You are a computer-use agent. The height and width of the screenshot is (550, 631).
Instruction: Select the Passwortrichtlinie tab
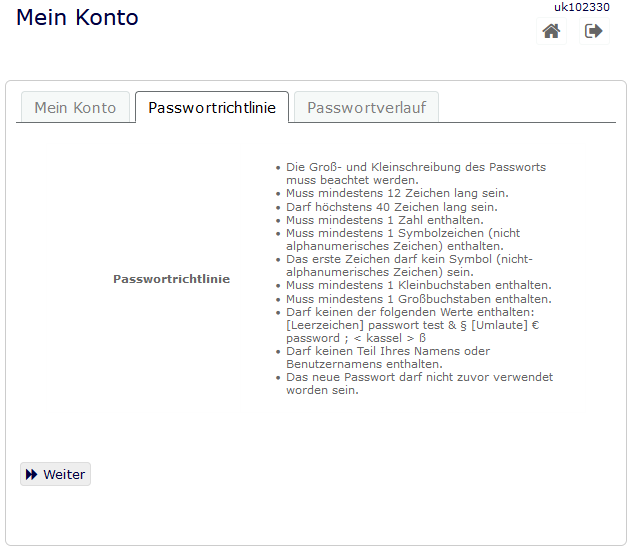(x=212, y=108)
